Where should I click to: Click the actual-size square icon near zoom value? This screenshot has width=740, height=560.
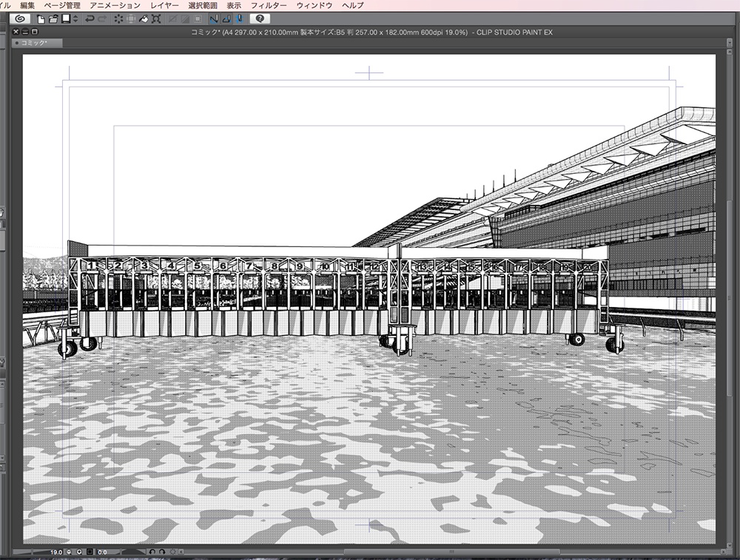[89, 551]
